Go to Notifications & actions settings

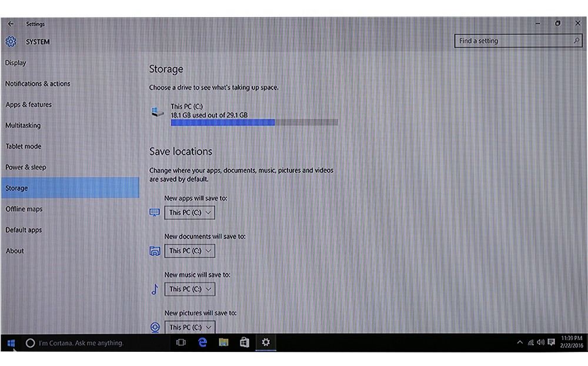click(38, 84)
